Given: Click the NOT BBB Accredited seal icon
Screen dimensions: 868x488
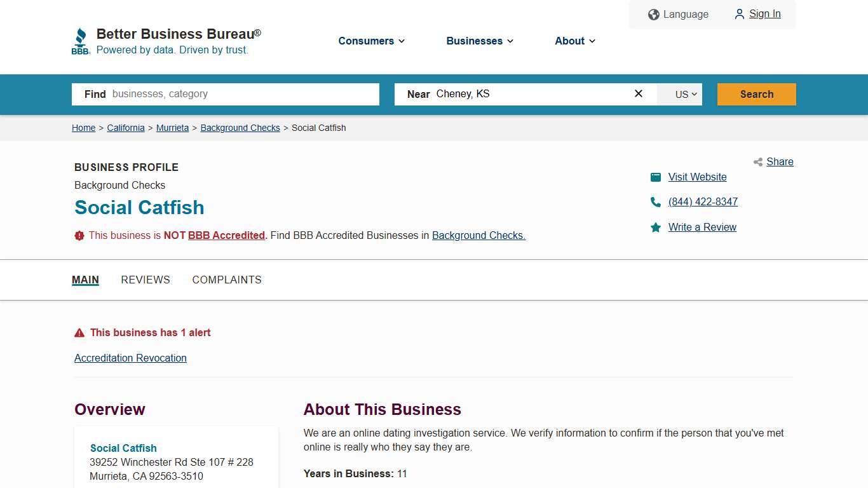Looking at the screenshot, I should tap(79, 235).
